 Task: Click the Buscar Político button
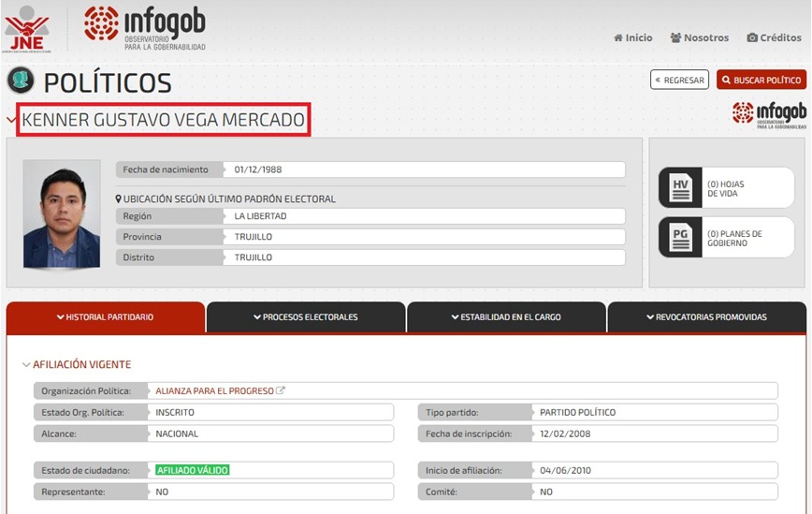pos(761,81)
